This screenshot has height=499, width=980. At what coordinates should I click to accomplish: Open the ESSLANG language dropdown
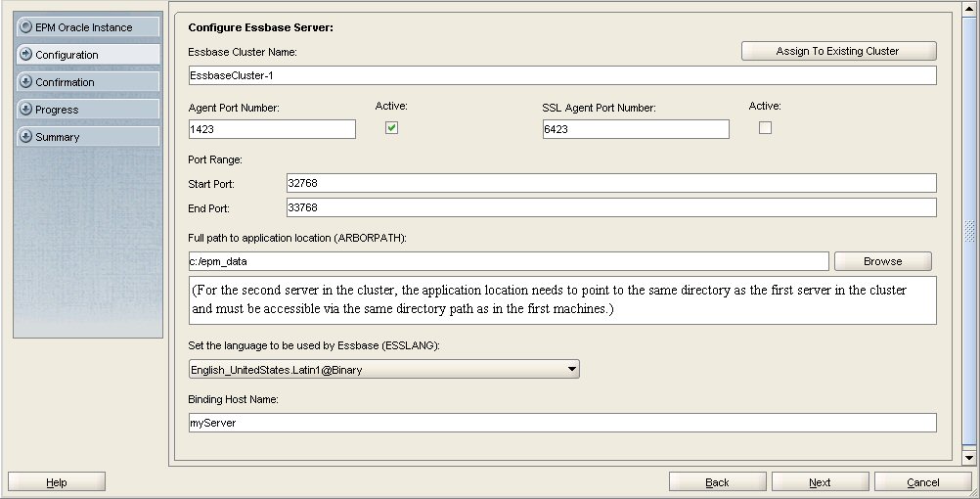[383, 369]
